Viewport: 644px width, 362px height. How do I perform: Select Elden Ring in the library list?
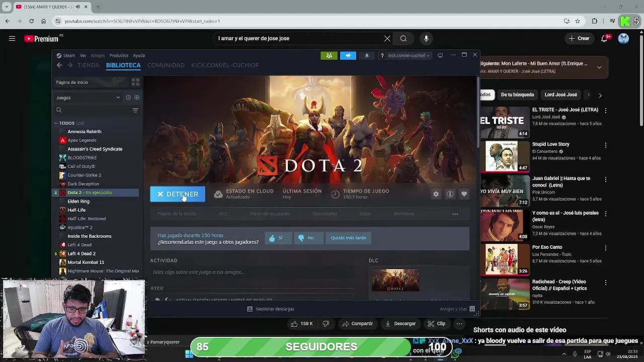click(x=78, y=201)
